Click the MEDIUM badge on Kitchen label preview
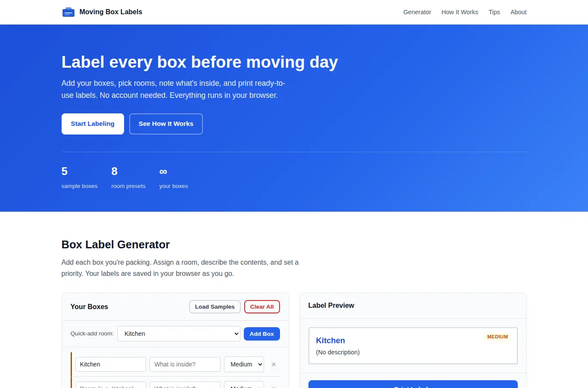This screenshot has width=588, height=388. click(498, 337)
